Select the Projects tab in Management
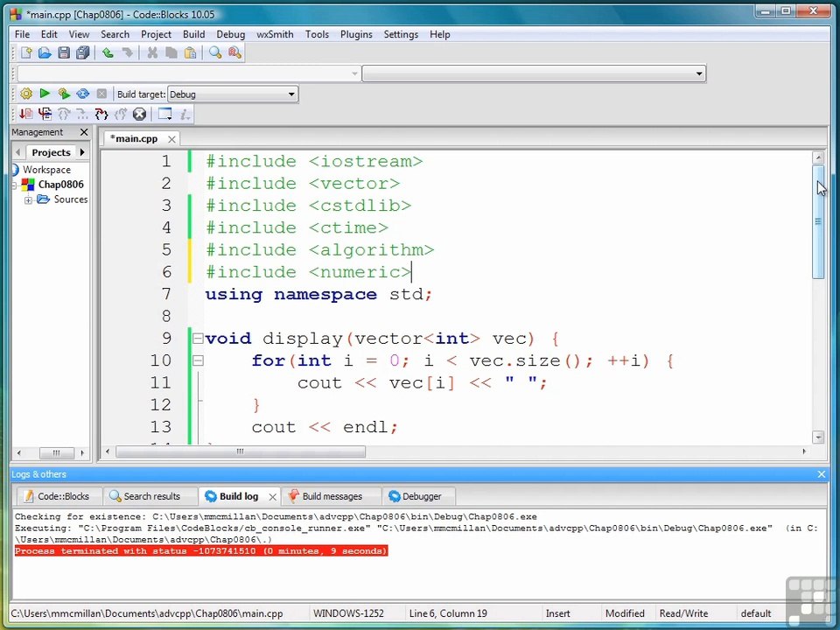Screen dimensions: 840x630 tap(51, 152)
